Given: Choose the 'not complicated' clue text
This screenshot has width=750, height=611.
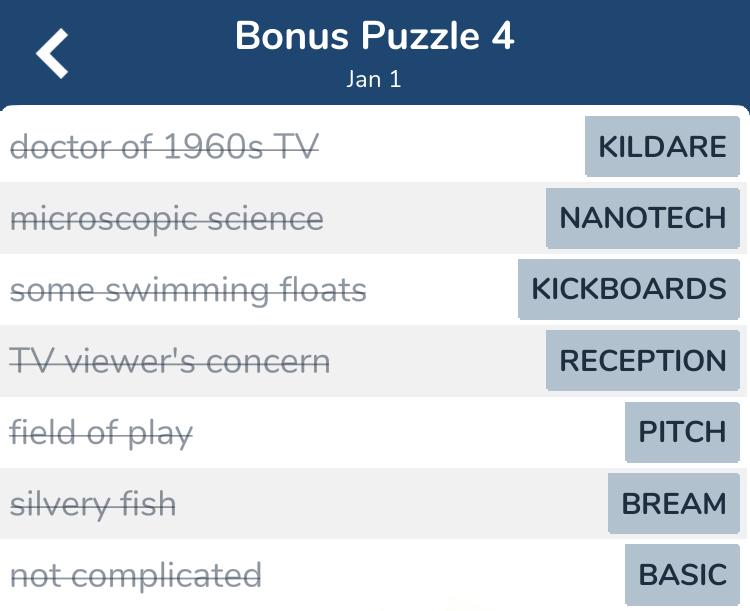Looking at the screenshot, I should tap(136, 576).
